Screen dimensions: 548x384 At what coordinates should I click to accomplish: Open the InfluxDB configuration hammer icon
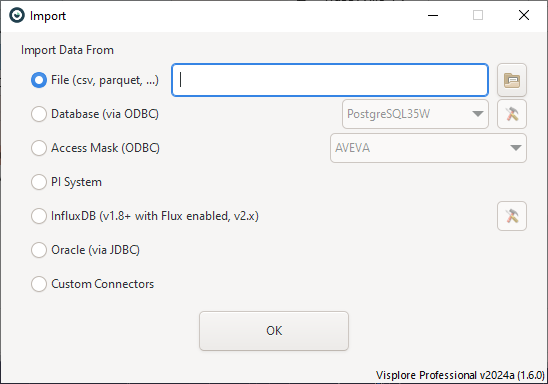point(512,216)
